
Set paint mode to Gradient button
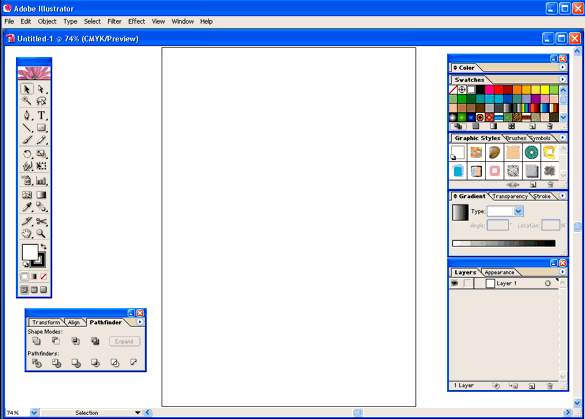point(34,276)
